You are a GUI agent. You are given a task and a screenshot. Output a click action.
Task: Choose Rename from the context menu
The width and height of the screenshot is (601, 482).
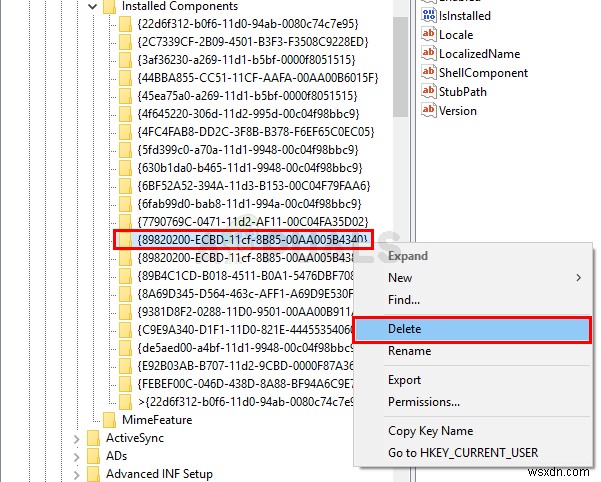tap(473, 351)
